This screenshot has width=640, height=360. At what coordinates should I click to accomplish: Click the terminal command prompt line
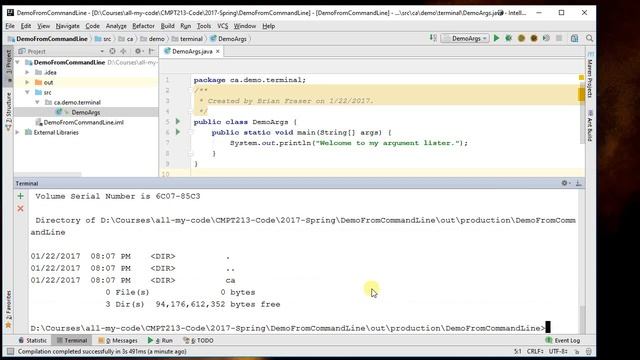(290, 328)
